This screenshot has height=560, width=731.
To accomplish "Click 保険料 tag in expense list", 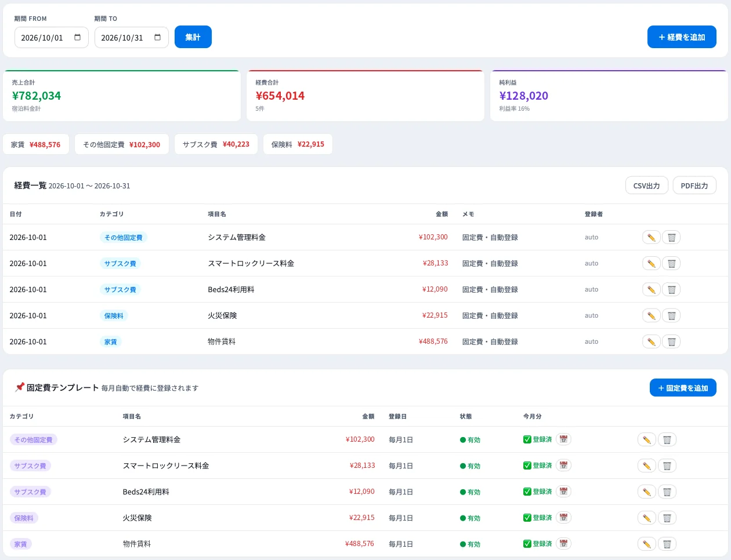I will [114, 315].
